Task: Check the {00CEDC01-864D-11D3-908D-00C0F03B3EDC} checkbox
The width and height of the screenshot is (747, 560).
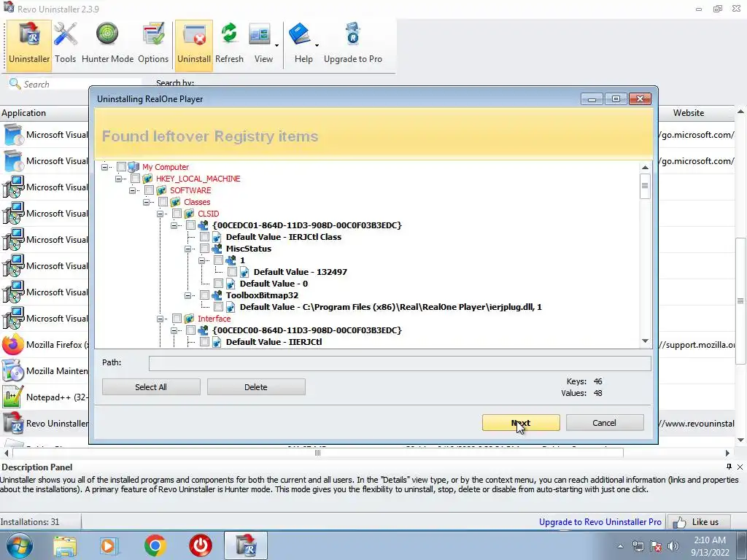Action: coord(190,225)
